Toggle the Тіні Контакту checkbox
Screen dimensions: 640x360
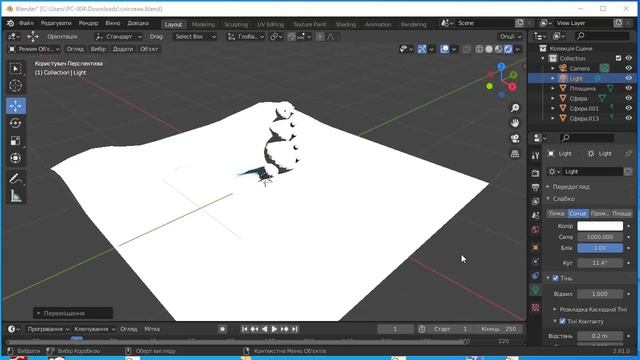point(562,321)
